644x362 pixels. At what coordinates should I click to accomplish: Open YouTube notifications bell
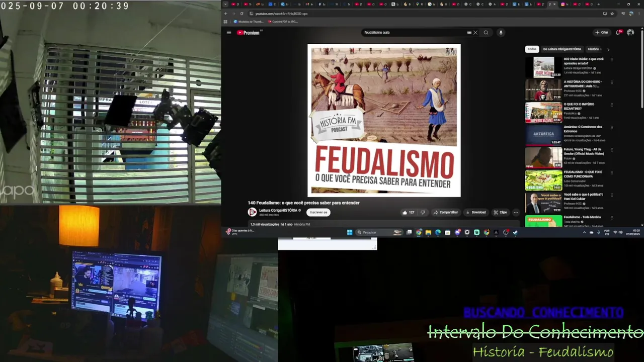pos(618,33)
